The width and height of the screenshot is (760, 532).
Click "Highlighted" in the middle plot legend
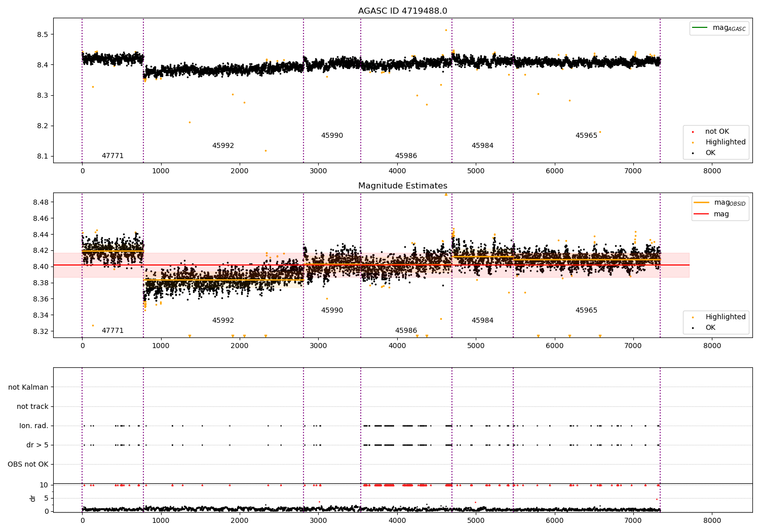pos(726,317)
